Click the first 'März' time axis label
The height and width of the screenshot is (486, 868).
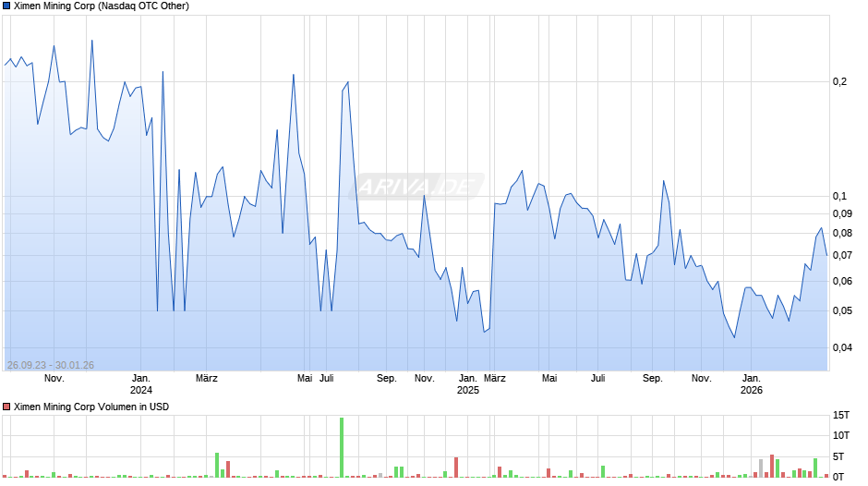[x=207, y=379]
